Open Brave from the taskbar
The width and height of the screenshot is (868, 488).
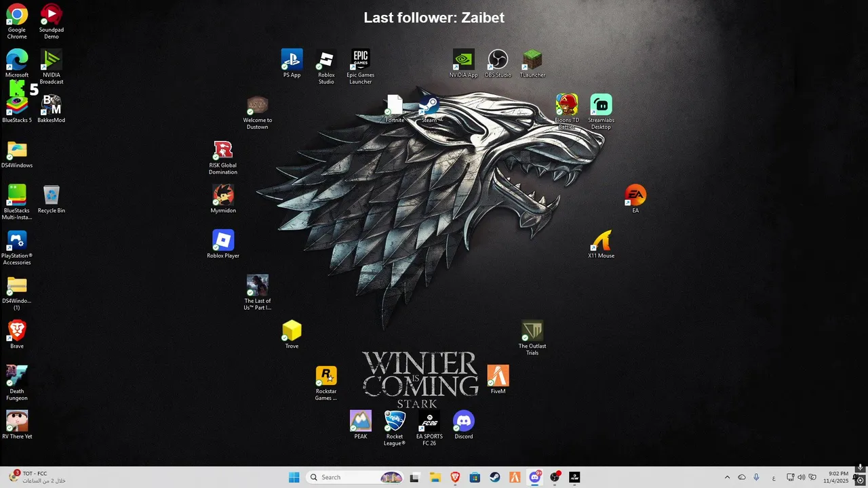pyautogui.click(x=455, y=477)
